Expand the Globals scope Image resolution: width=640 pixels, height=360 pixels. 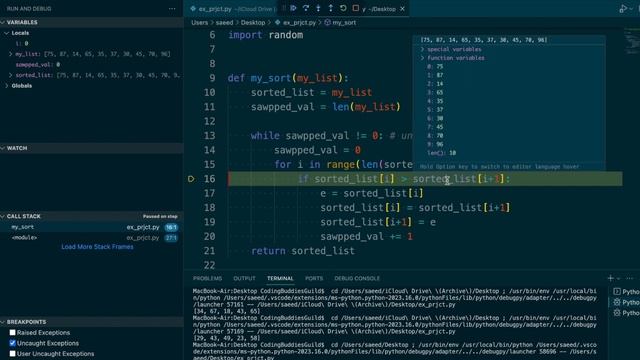[x=7, y=86]
